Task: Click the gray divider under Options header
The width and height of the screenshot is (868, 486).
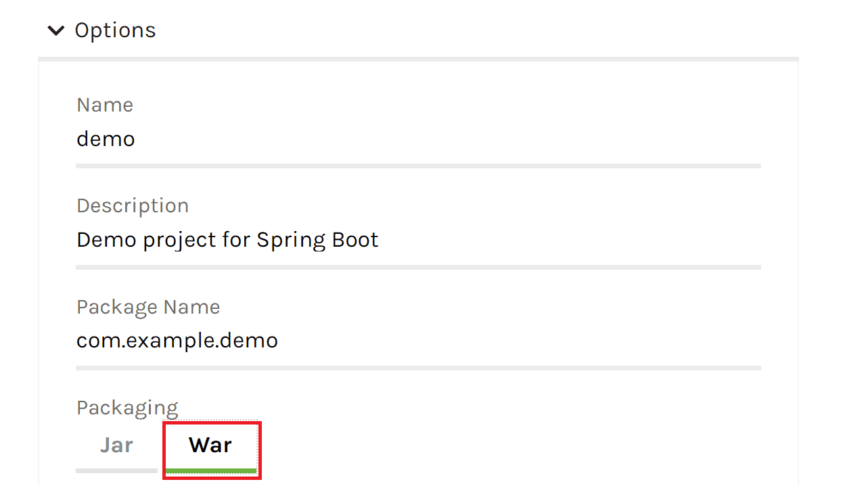Action: coord(418,59)
